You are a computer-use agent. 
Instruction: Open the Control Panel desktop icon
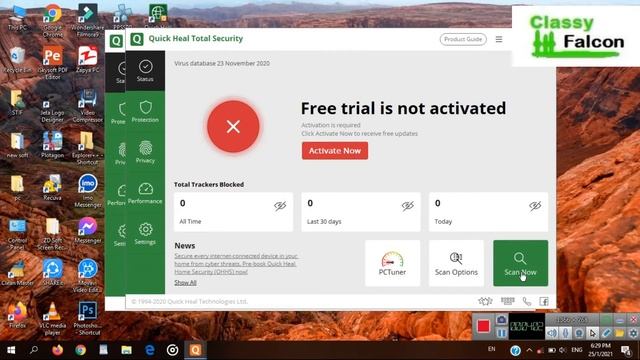coord(17,234)
